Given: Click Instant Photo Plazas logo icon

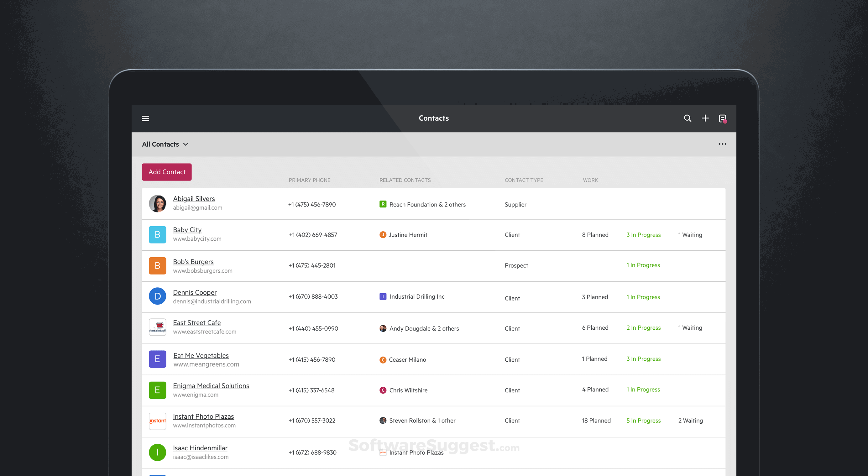Looking at the screenshot, I should (x=157, y=421).
